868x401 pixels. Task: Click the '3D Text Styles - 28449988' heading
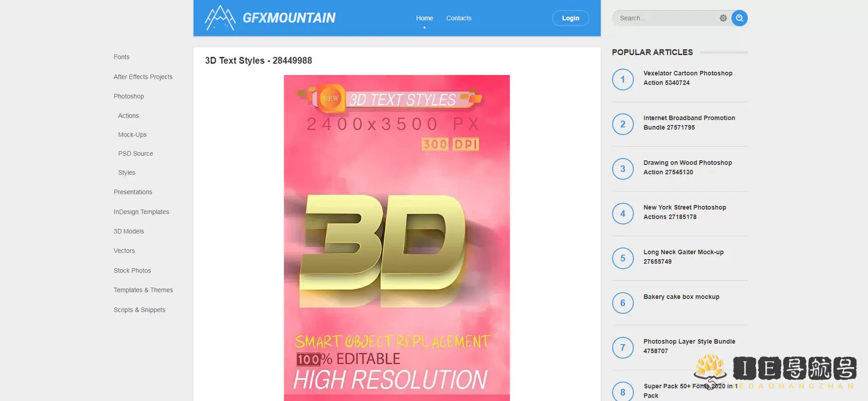259,61
